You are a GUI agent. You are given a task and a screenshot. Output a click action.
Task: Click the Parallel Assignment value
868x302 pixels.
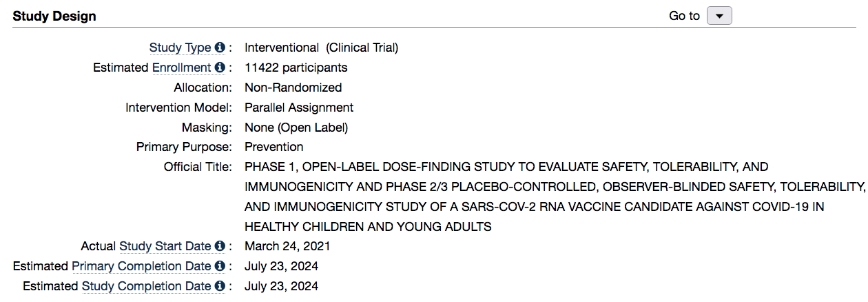click(299, 108)
